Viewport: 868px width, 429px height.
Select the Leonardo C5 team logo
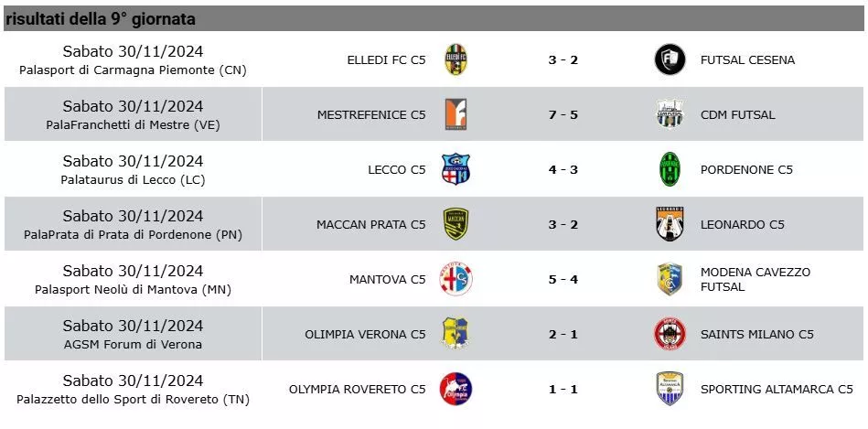coord(670,224)
